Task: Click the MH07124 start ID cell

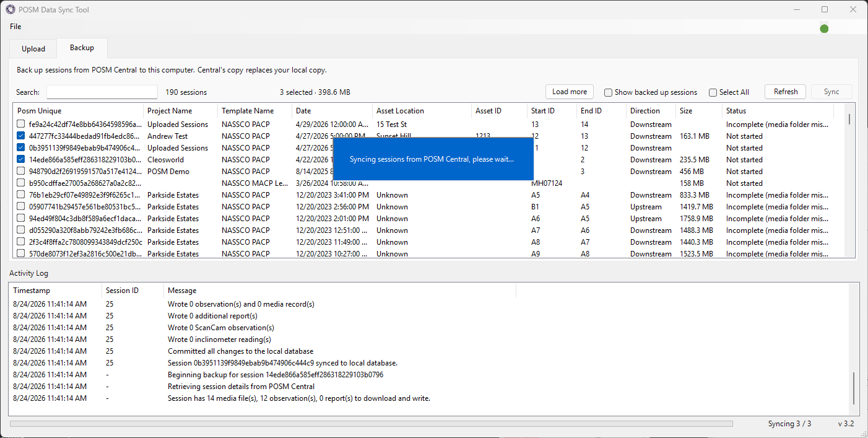Action: [547, 183]
